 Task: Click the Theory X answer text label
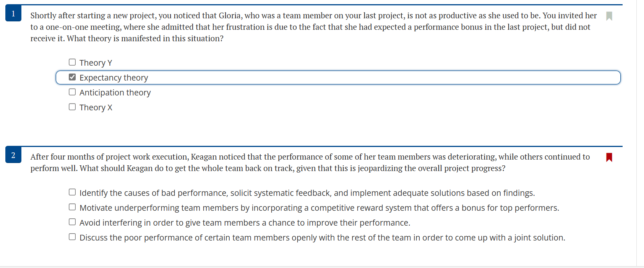tap(96, 107)
